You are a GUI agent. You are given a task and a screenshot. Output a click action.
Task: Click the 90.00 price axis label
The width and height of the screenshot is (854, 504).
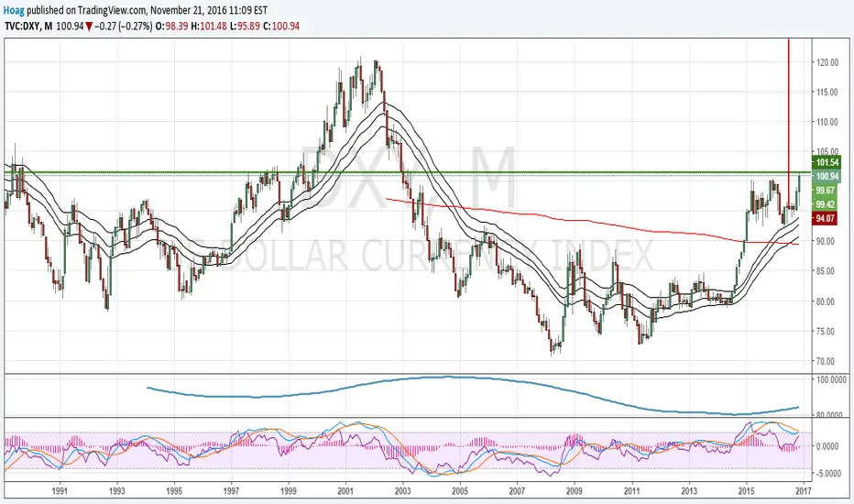pos(826,241)
